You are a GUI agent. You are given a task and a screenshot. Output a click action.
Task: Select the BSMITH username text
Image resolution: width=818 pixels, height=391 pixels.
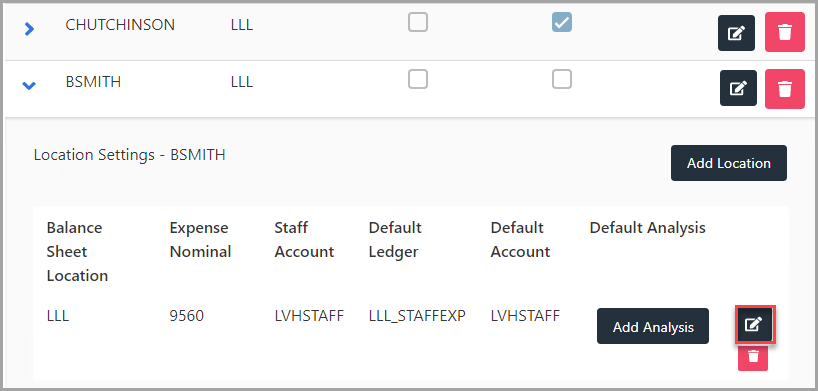pyautogui.click(x=93, y=82)
